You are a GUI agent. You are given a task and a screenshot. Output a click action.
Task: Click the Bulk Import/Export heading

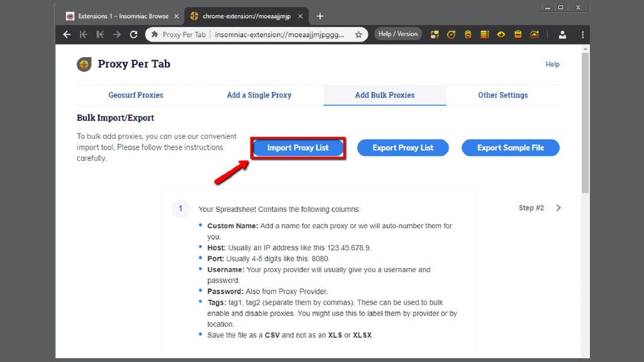coord(116,118)
